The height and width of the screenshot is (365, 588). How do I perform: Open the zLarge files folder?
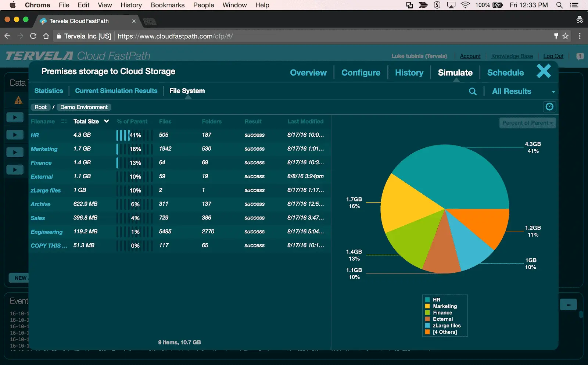(46, 190)
